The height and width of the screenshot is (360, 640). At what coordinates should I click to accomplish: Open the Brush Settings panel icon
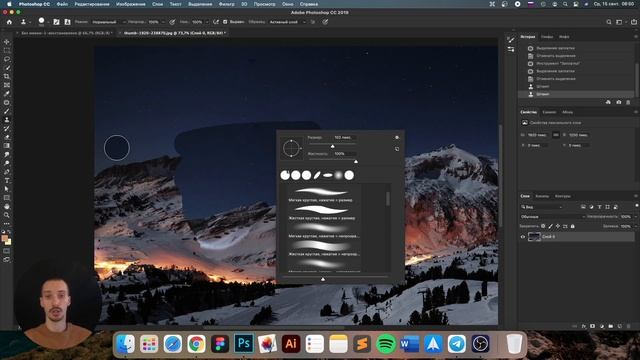tap(56, 22)
